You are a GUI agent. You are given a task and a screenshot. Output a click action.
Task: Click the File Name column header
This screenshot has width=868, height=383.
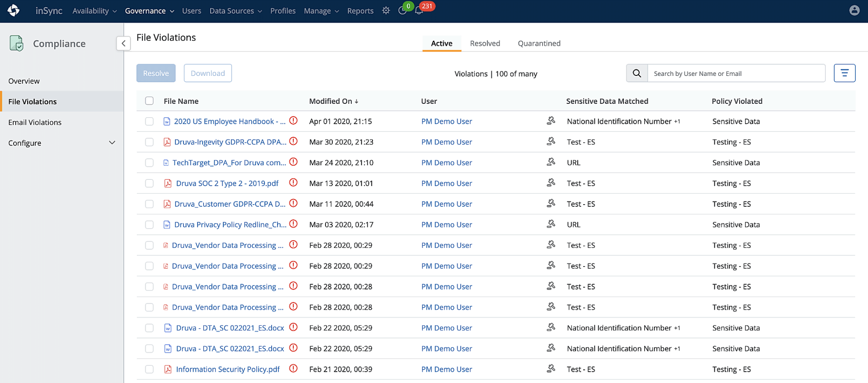[x=181, y=101]
